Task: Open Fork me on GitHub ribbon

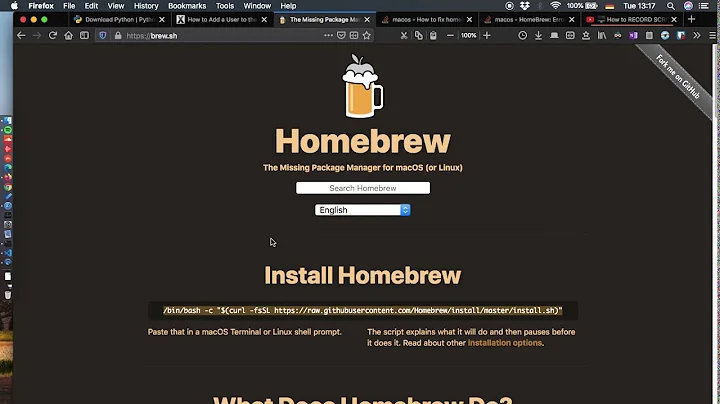Action: click(x=678, y=77)
